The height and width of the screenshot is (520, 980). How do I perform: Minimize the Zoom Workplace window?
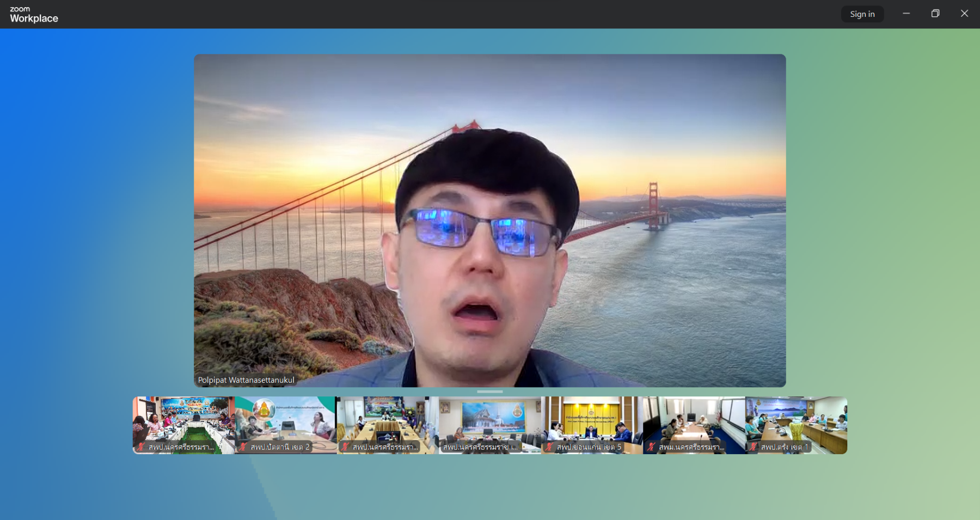(906, 14)
